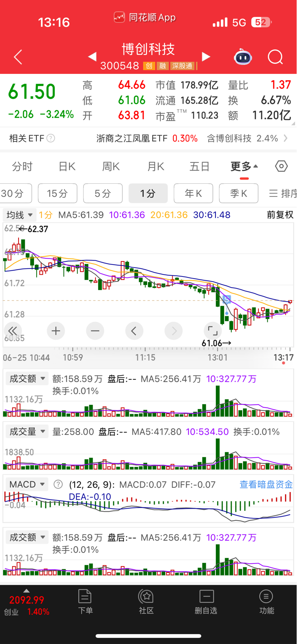The image size is (297, 644).
Task: Open the 成交量 indicator dropdown
Action: click(27, 431)
